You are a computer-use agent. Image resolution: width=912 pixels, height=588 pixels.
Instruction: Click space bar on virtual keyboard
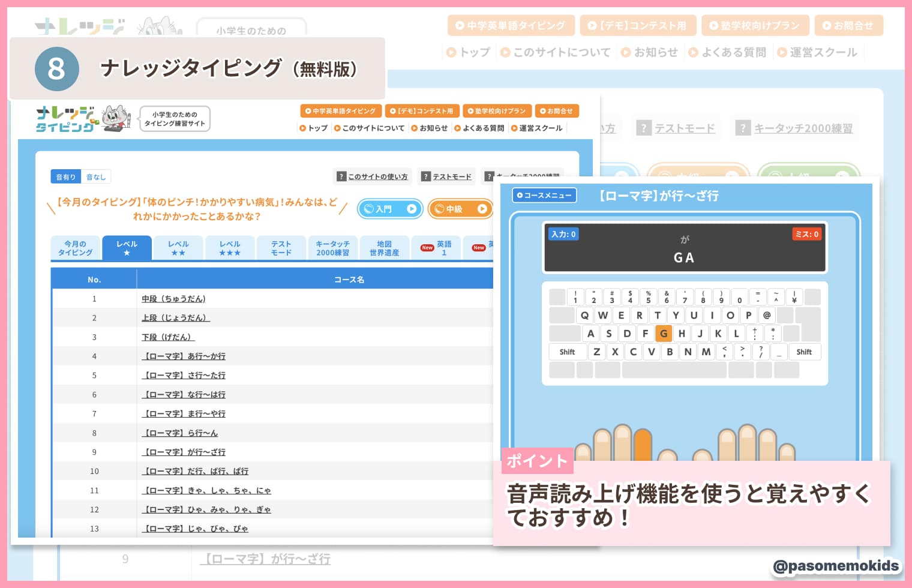tap(674, 370)
